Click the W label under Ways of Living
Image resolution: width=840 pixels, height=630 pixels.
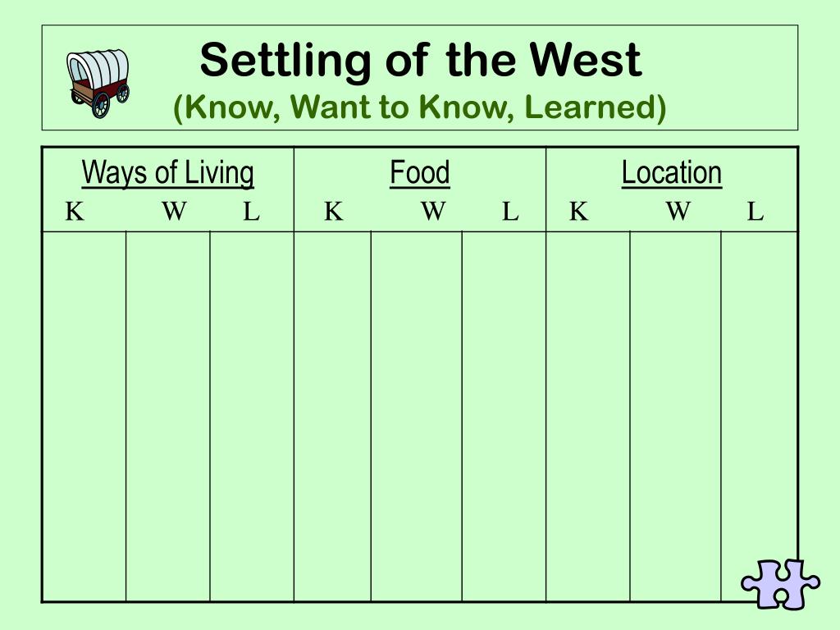click(174, 211)
